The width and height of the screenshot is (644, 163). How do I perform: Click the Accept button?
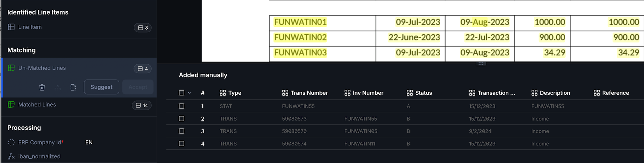click(x=138, y=87)
